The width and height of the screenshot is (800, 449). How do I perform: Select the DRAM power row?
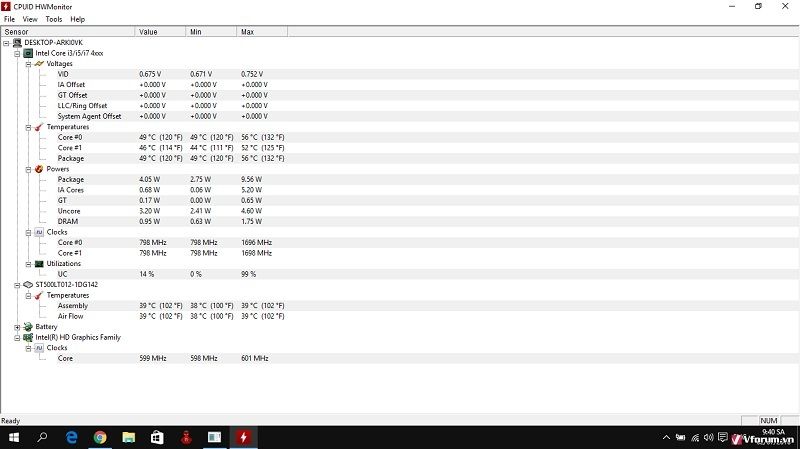[x=400, y=221]
